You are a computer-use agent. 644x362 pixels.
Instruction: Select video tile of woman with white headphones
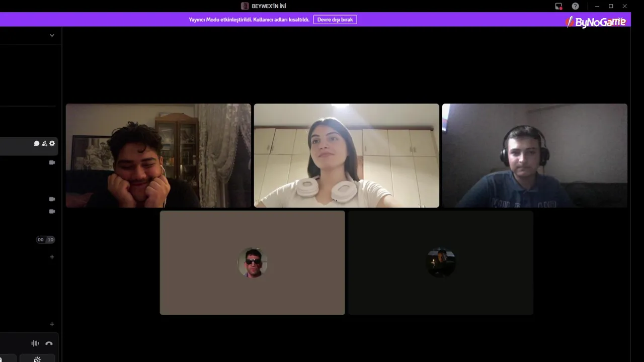(347, 155)
